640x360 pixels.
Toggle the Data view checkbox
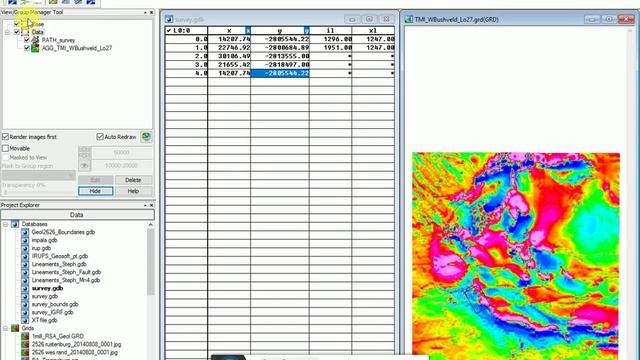(x=17, y=32)
